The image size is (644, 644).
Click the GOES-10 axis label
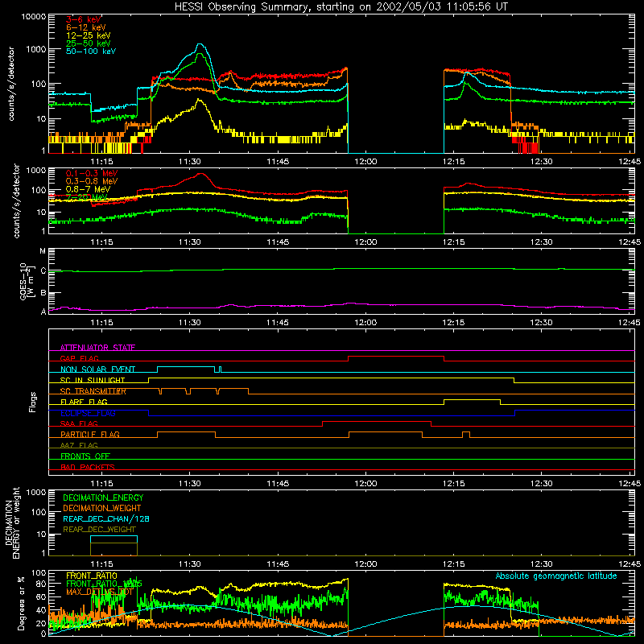[27, 281]
